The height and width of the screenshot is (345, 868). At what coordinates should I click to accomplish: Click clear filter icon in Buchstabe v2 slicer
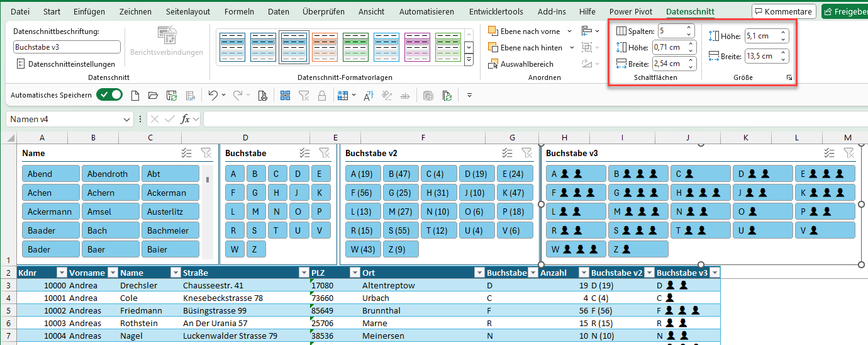click(527, 153)
